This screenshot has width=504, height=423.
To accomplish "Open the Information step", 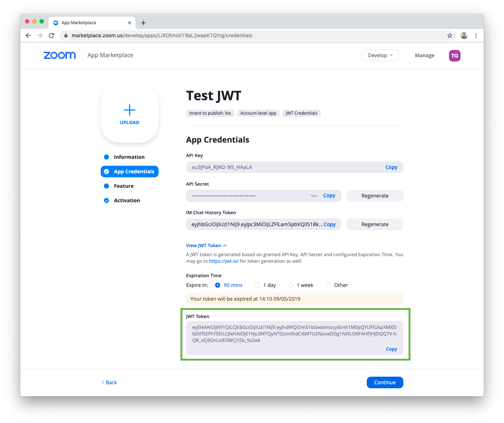I will click(129, 157).
